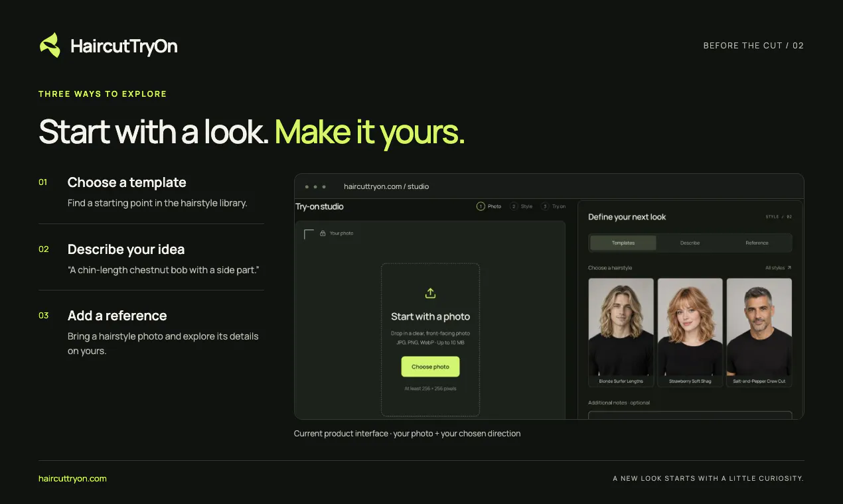The width and height of the screenshot is (843, 504).
Task: Click the THREE WAYS TO EXPLORE label
Action: [x=103, y=94]
